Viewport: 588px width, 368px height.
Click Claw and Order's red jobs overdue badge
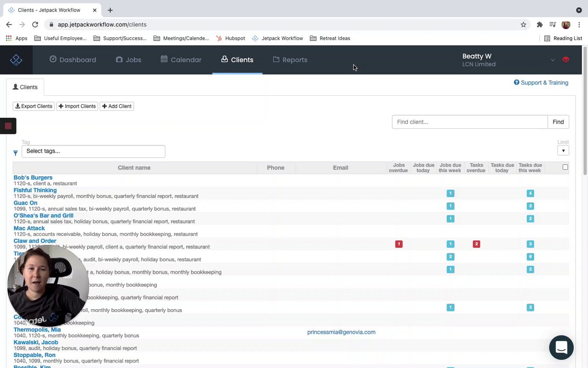(399, 244)
